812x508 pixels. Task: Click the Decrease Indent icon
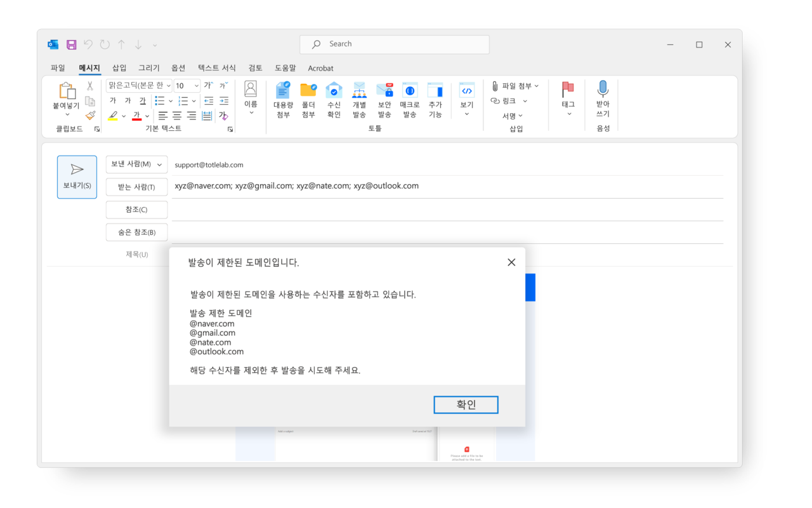tap(209, 101)
